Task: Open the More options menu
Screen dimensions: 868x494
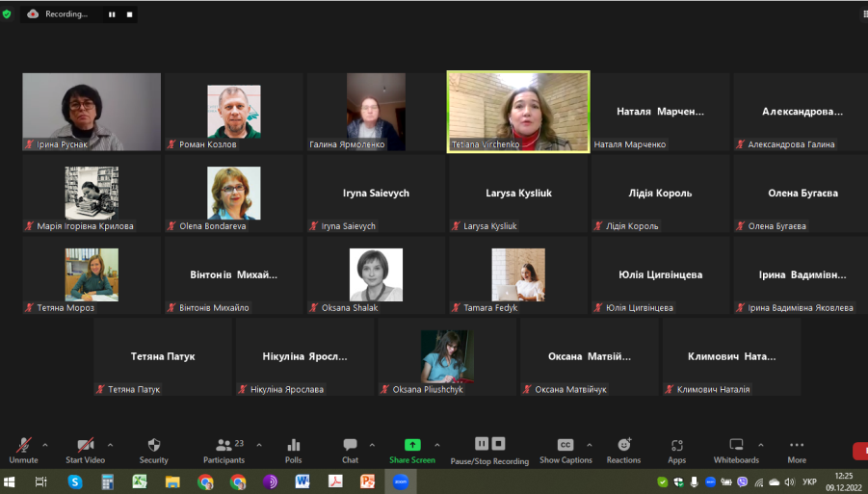Action: click(x=797, y=445)
